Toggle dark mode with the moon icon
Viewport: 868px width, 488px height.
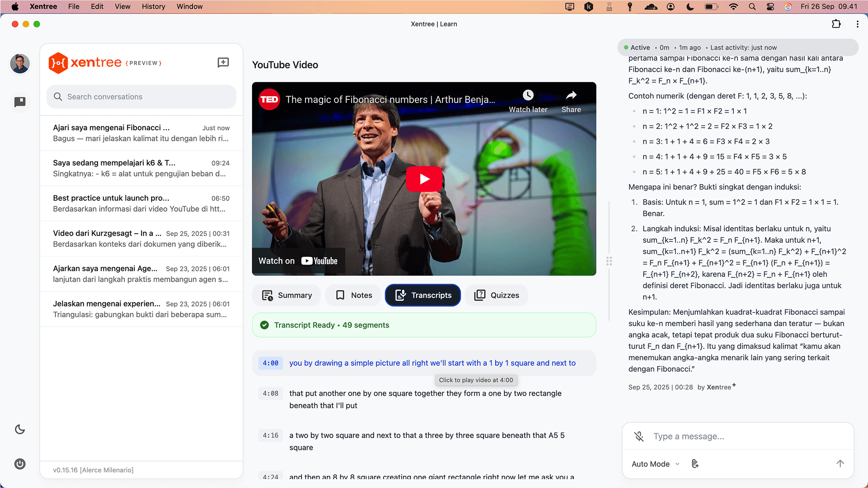20,429
